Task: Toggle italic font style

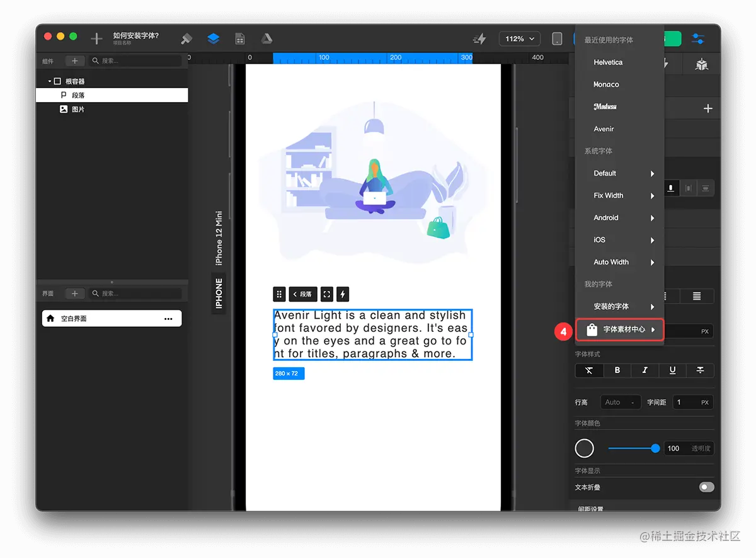Action: pyautogui.click(x=644, y=370)
